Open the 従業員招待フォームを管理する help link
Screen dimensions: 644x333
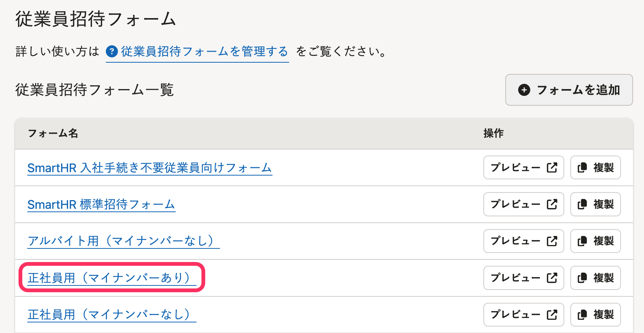(204, 51)
